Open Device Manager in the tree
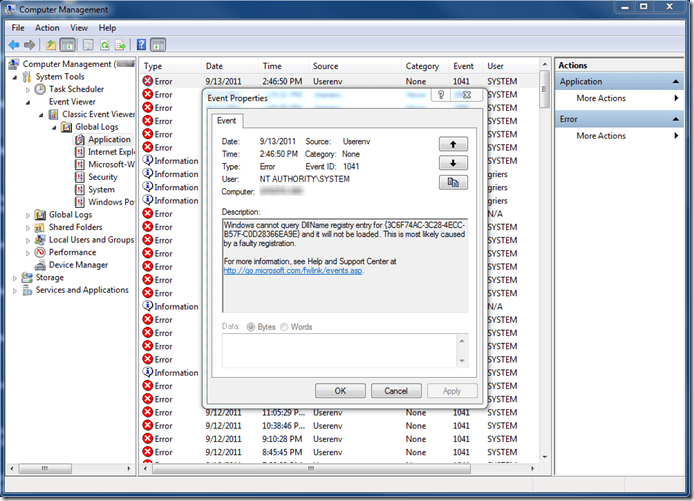This screenshot has width=694, height=501. point(78,265)
